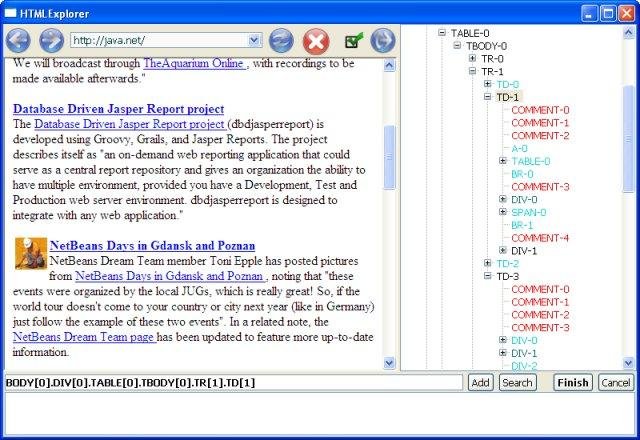Collapse the TR-1 tree node
This screenshot has height=440, width=640.
click(x=472, y=71)
